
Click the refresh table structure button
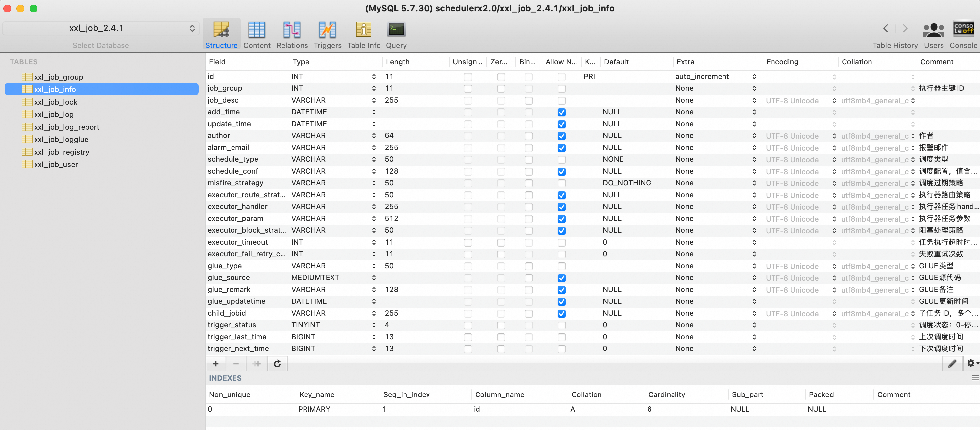(x=277, y=364)
